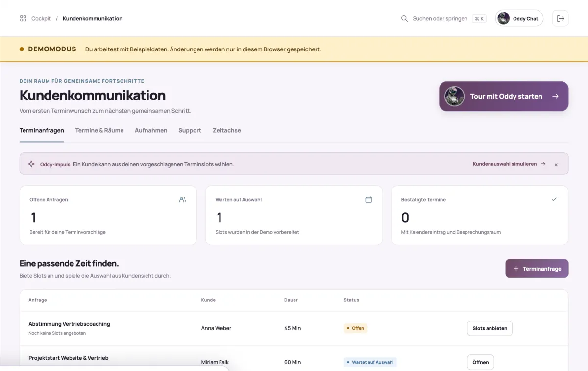Click plus icon in Terminanfrage button
The image size is (588, 371).
pyautogui.click(x=516, y=269)
